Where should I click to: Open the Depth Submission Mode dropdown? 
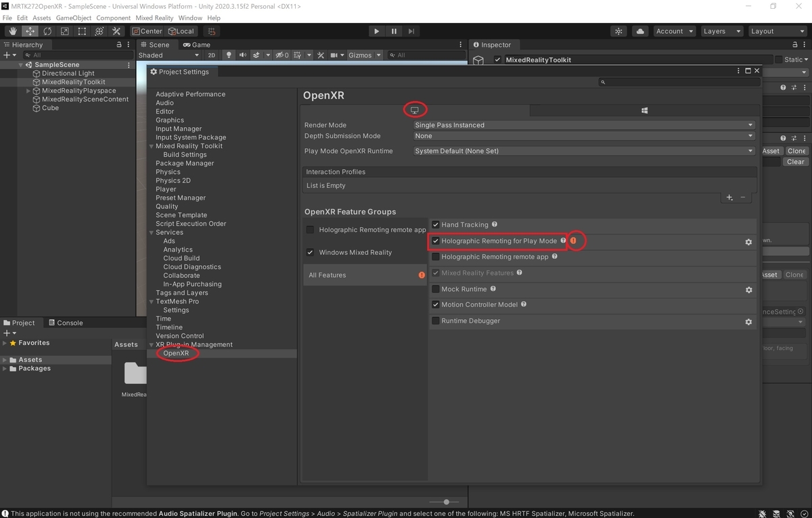[584, 136]
